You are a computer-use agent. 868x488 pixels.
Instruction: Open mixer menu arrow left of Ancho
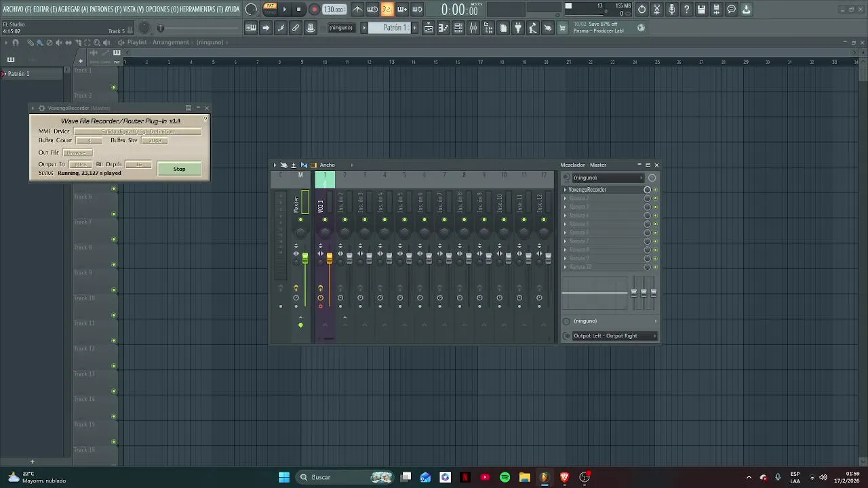275,165
